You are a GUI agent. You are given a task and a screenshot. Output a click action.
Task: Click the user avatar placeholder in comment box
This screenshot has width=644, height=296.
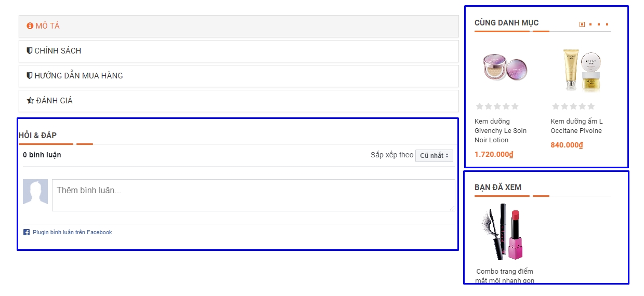coord(35,192)
